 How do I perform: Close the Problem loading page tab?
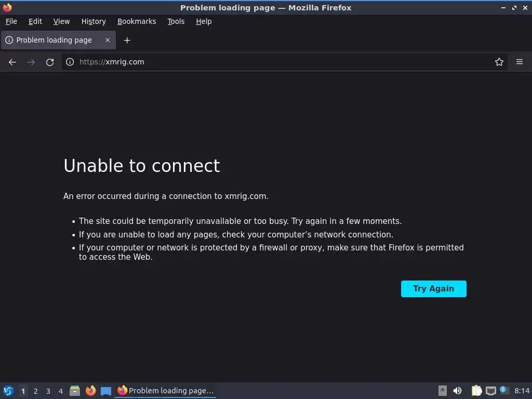click(107, 40)
